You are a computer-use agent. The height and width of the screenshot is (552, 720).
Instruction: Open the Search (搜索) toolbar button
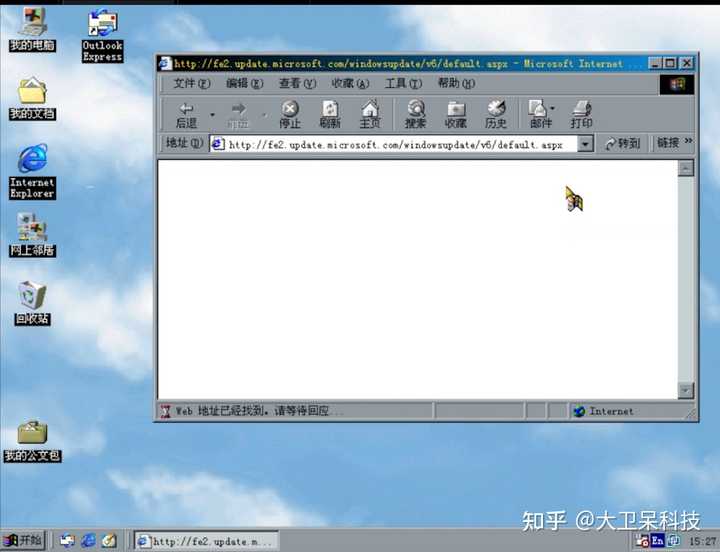[416, 115]
